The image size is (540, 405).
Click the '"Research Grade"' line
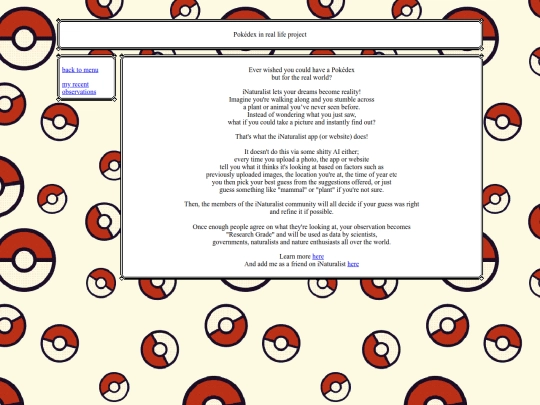tap(301, 235)
